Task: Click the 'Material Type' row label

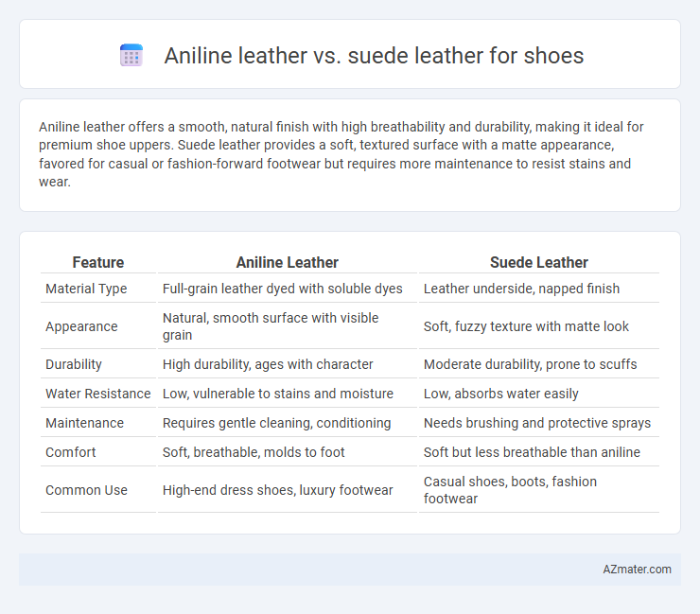Action: 86,289
